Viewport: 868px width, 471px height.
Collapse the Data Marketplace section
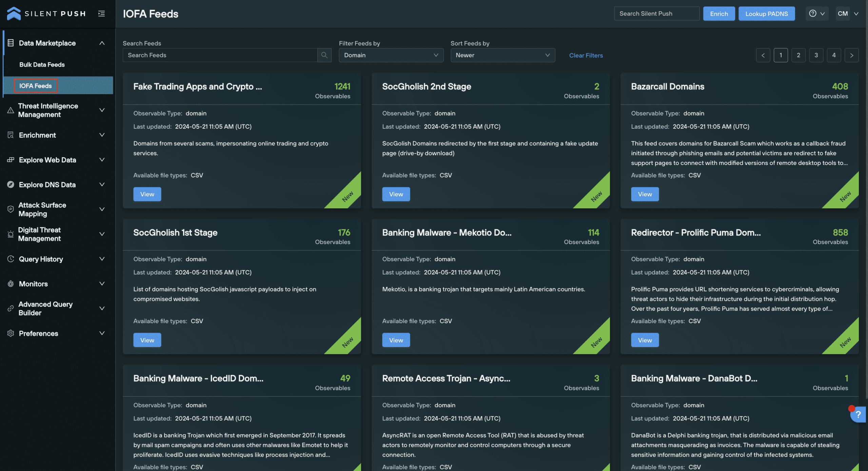click(x=102, y=43)
